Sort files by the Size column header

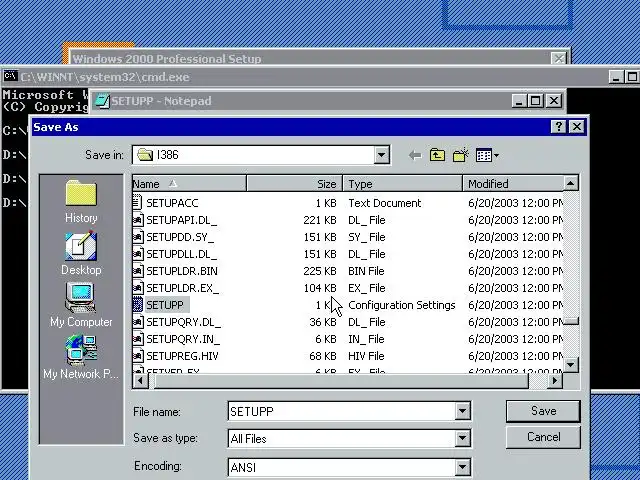pos(294,184)
